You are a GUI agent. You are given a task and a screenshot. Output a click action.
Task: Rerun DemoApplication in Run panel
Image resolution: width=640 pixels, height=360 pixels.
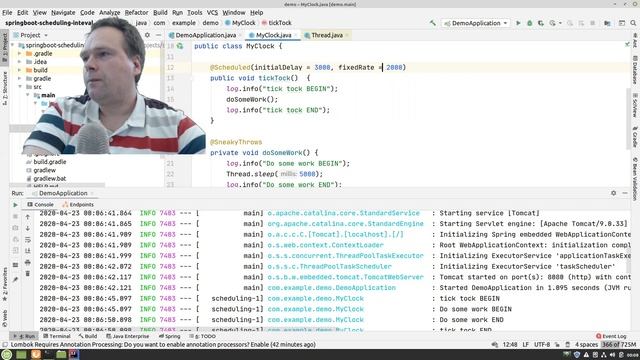point(16,205)
